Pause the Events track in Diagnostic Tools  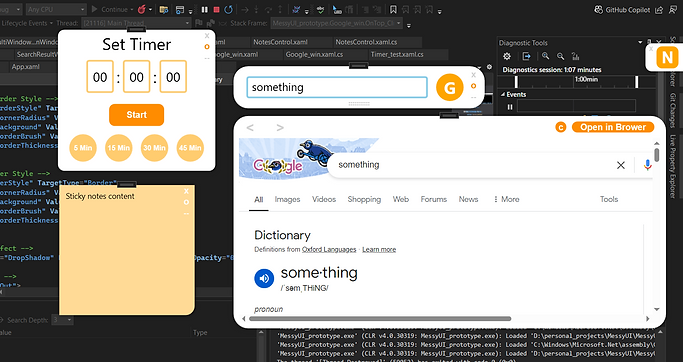click(510, 107)
